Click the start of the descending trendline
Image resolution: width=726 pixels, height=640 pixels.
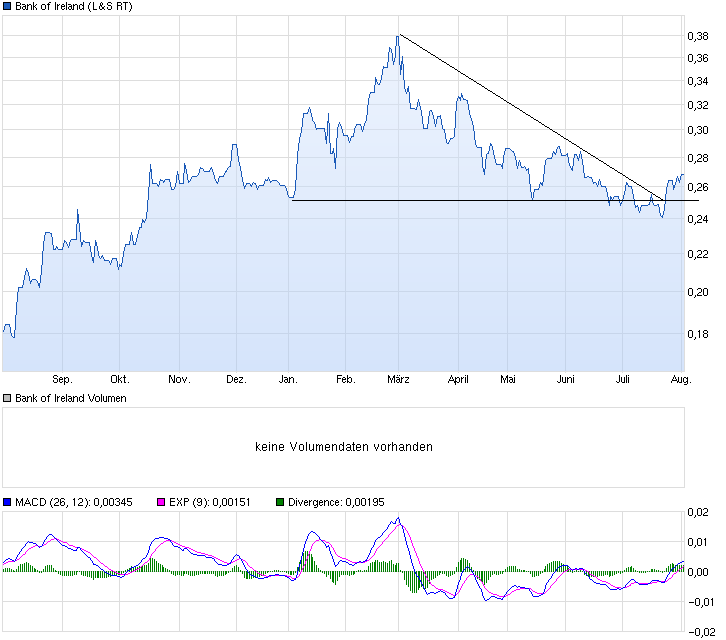(400, 34)
